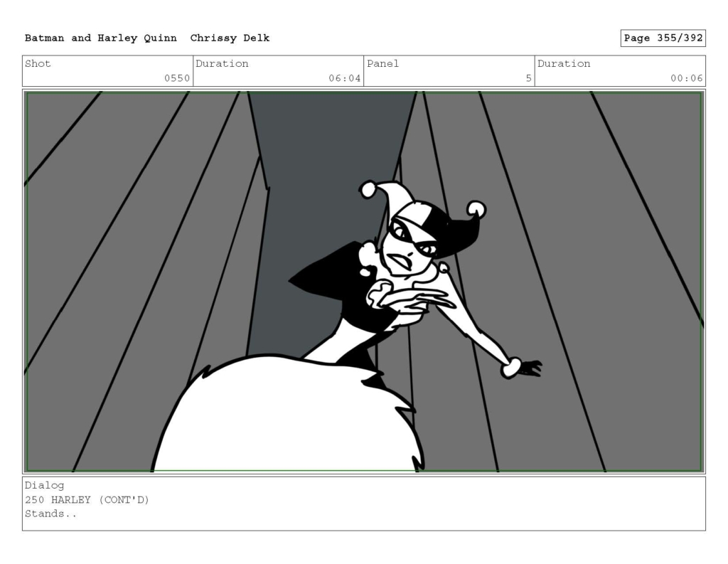Click the panel duration value '00:06'
728x564 pixels.
tap(686, 78)
